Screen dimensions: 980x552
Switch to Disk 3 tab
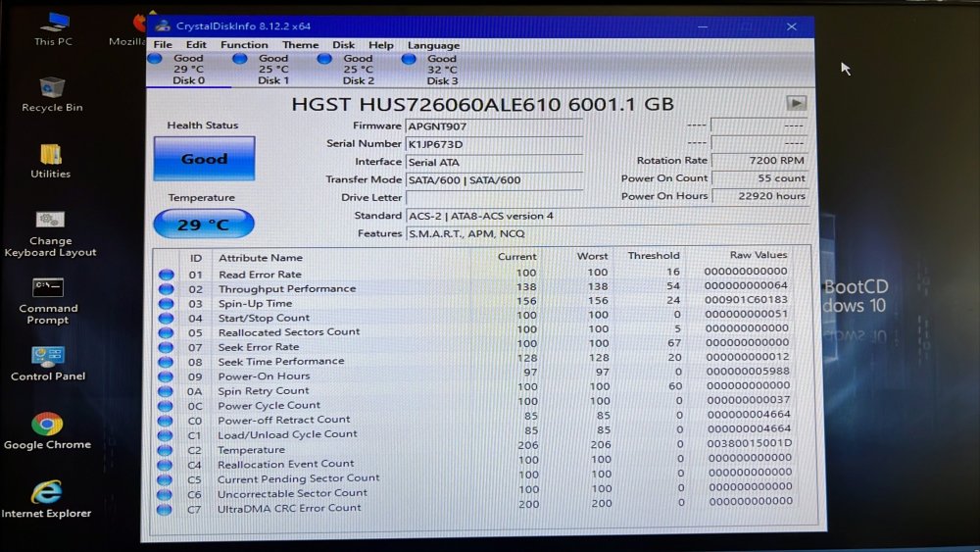(x=442, y=70)
